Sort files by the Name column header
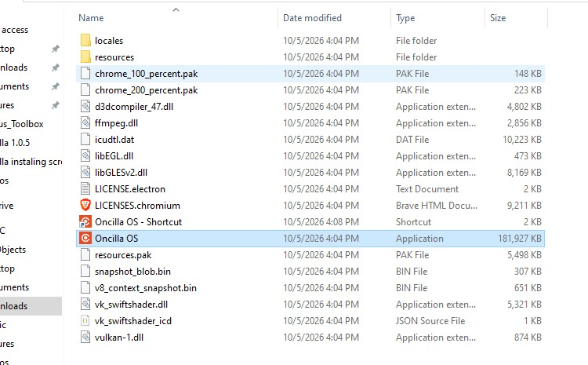This screenshot has height=365, width=588. [x=91, y=18]
